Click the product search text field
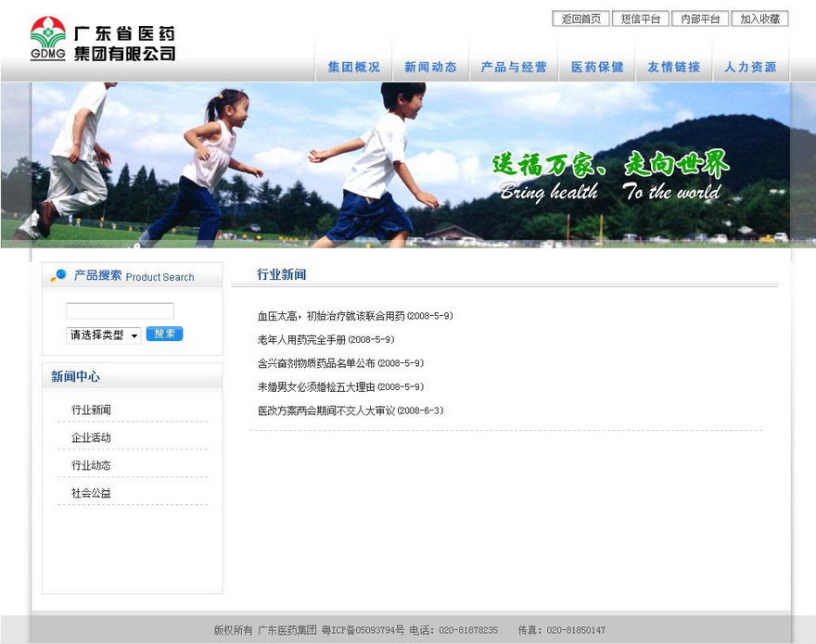This screenshot has width=816, height=644. point(120,310)
